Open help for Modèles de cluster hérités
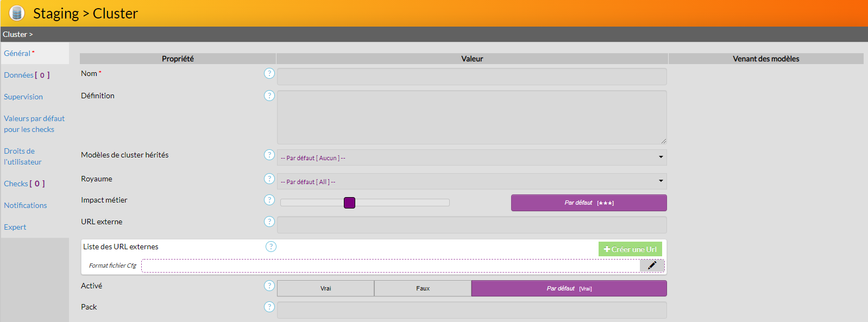 (269, 155)
